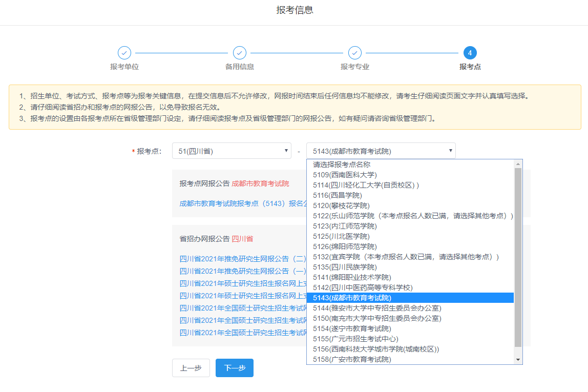The width and height of the screenshot is (588, 392).
Task: Click the dropdown list scroll up arrow
Action: pos(518,164)
